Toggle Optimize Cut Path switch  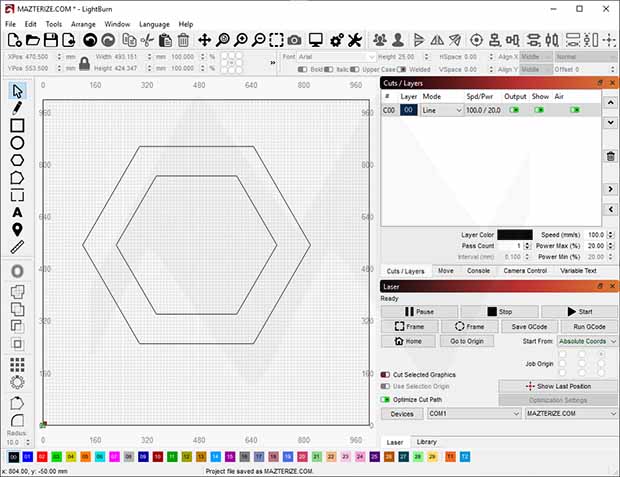point(385,399)
